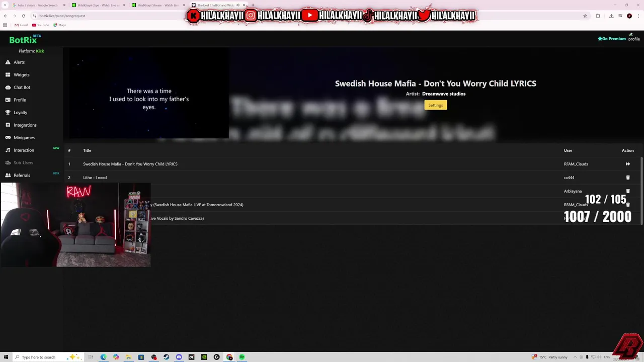
Task: Click the large song title heading
Action: (436, 83)
